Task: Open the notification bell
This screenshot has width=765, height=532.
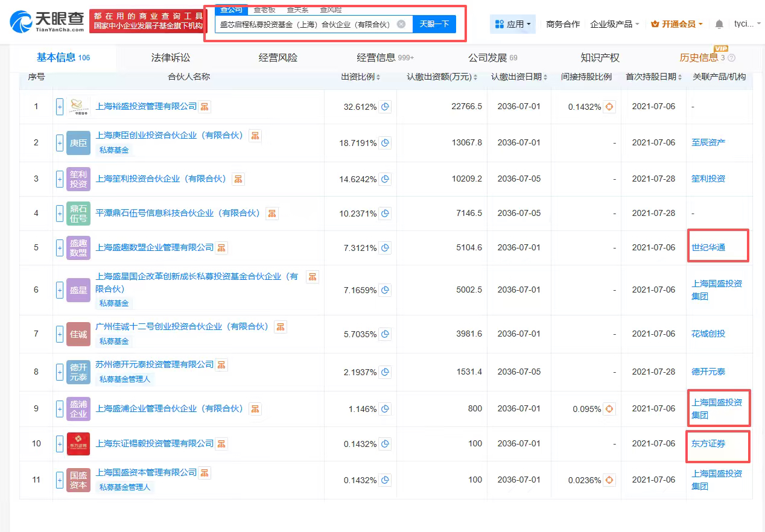Action: pyautogui.click(x=719, y=24)
